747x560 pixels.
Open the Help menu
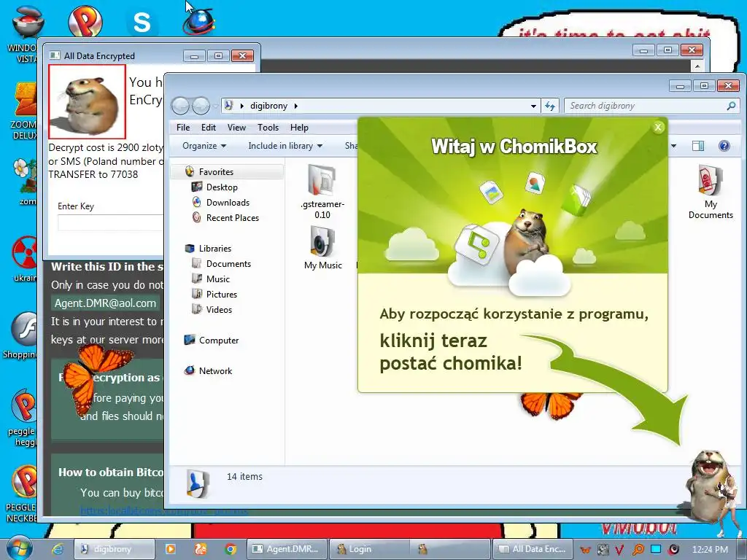click(299, 127)
